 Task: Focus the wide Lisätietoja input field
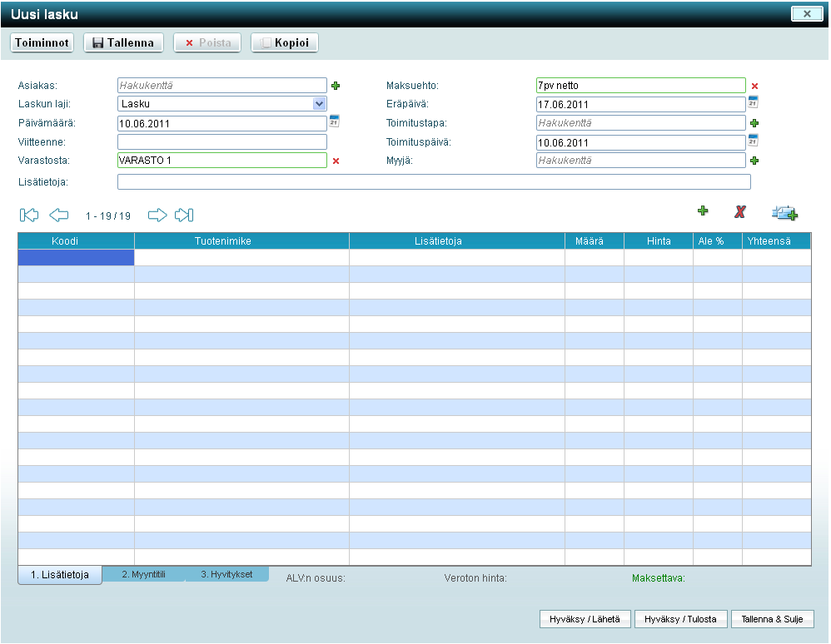click(434, 181)
